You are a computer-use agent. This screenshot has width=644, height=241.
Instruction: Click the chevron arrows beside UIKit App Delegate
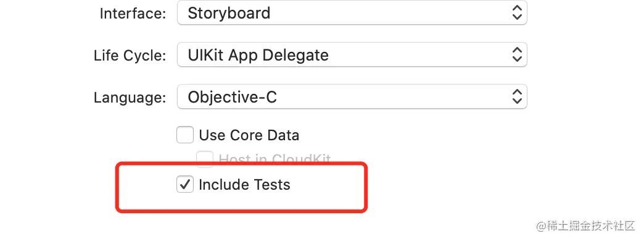[x=517, y=55]
